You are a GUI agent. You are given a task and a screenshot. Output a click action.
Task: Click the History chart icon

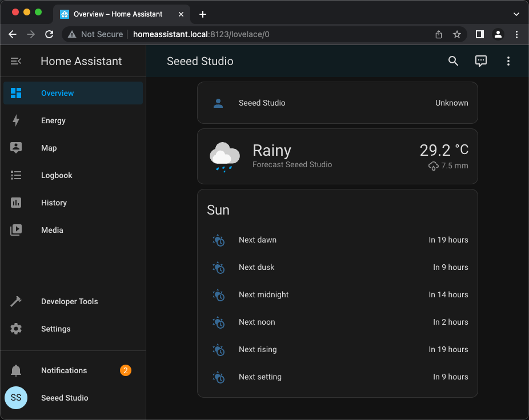(16, 203)
